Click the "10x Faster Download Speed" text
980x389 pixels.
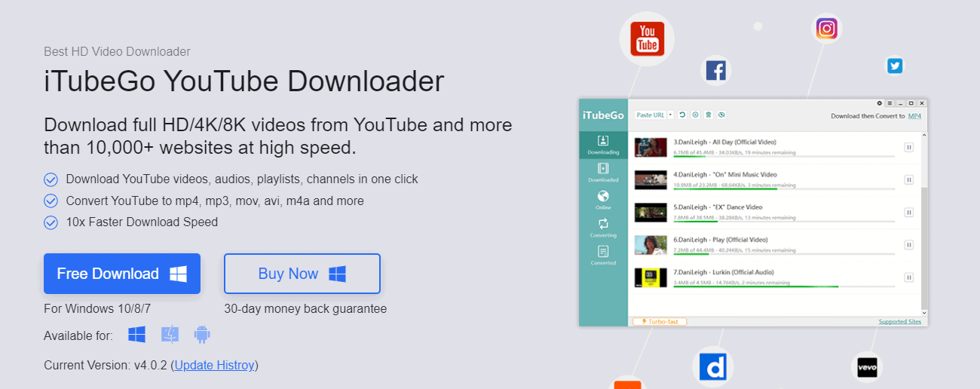pyautogui.click(x=142, y=222)
